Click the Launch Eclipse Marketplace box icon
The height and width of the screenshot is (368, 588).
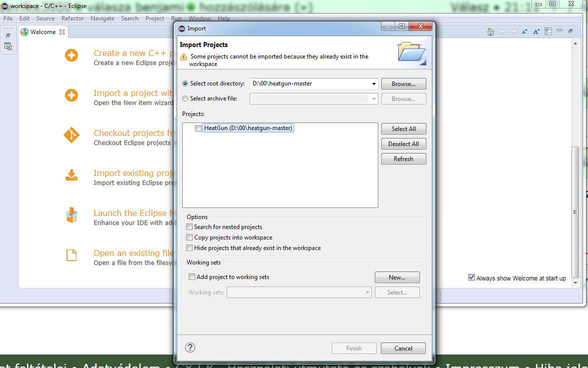pos(71,215)
